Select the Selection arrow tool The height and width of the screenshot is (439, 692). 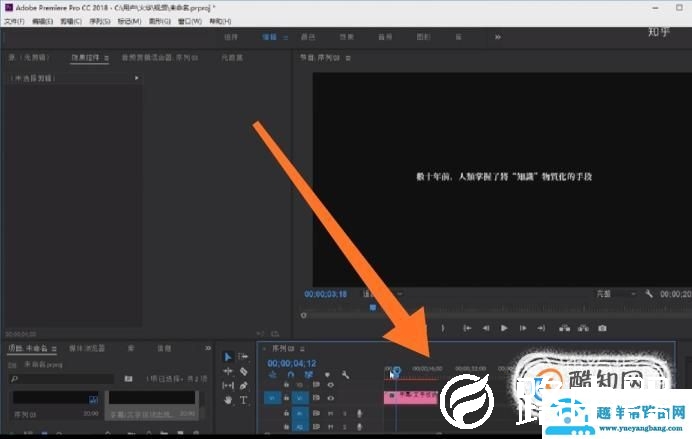click(227, 356)
